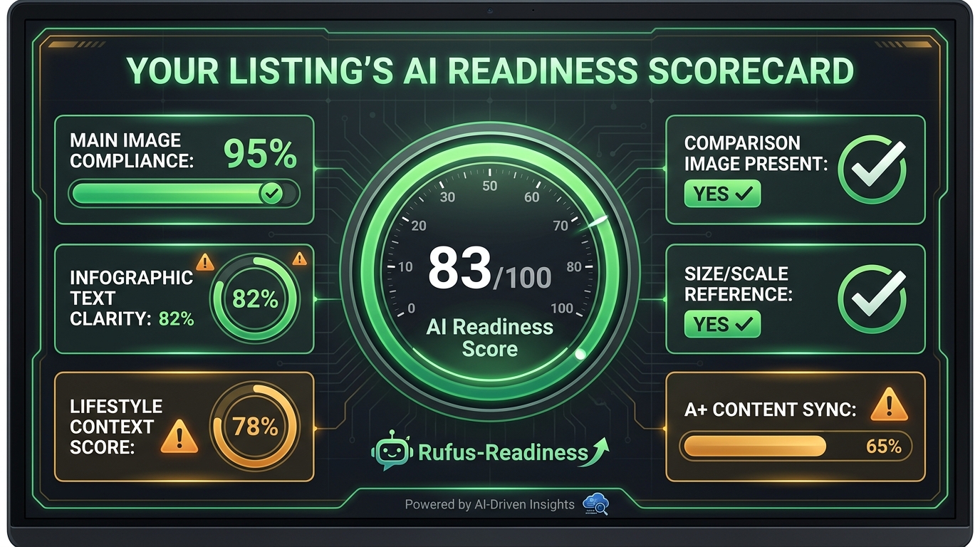Click the Main Image Compliance progress bar
The width and height of the screenshot is (980, 547).
(184, 193)
